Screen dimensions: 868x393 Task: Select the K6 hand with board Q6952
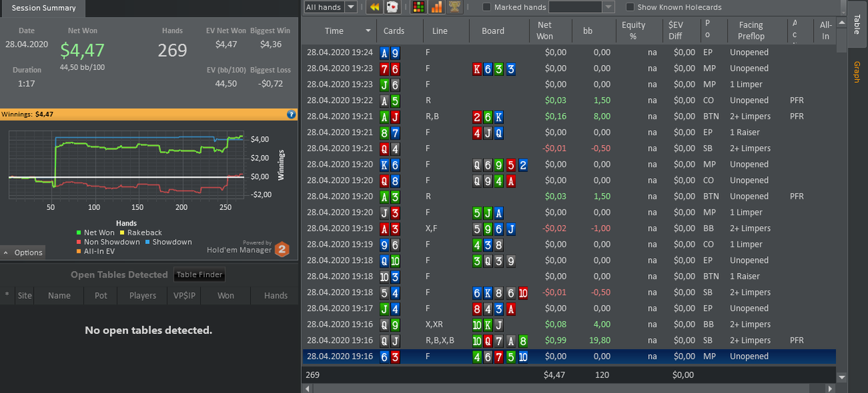coord(569,165)
